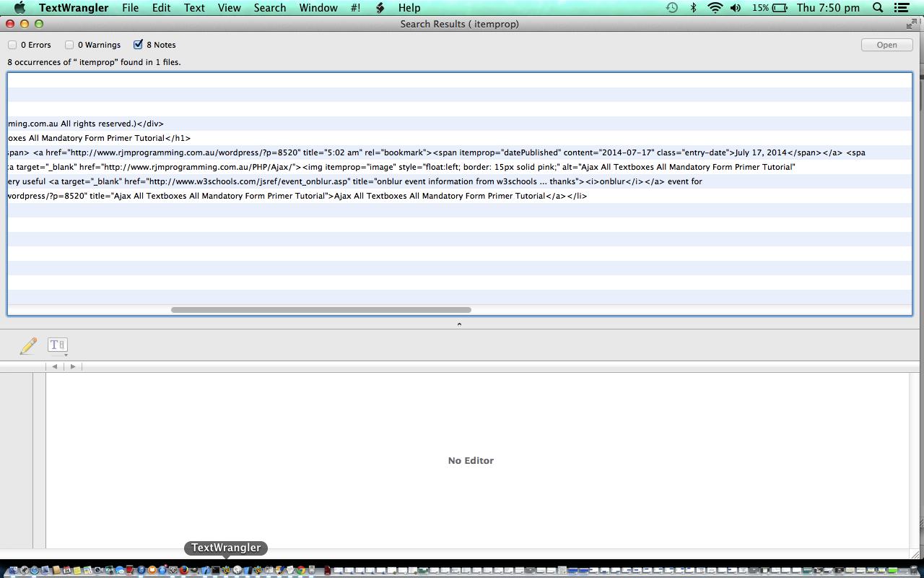Viewport: 924px width, 578px height.
Task: Select result row ending 'All rights reserved.)</div>'
Action: tap(460, 124)
